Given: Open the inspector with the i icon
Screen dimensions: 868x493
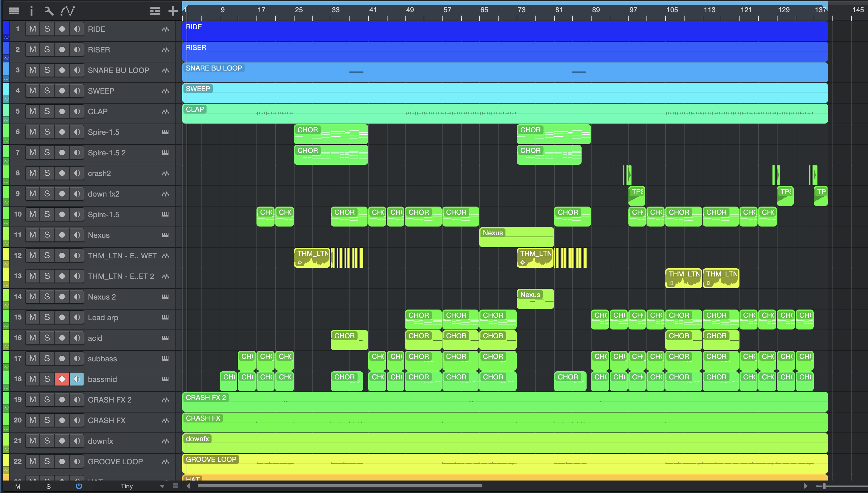Looking at the screenshot, I should click(31, 11).
